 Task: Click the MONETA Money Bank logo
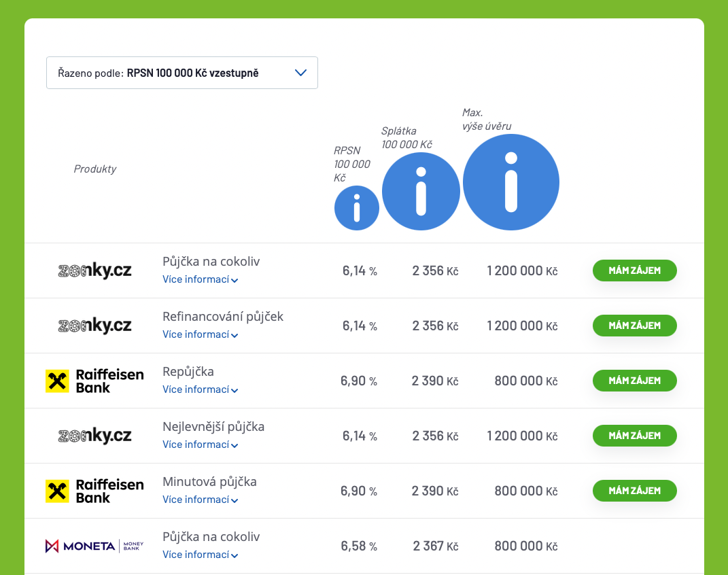click(94, 546)
